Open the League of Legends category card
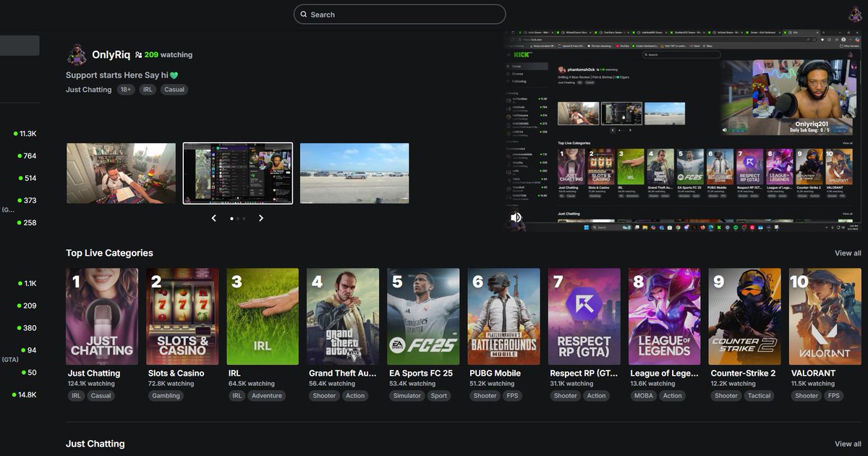 click(x=665, y=316)
